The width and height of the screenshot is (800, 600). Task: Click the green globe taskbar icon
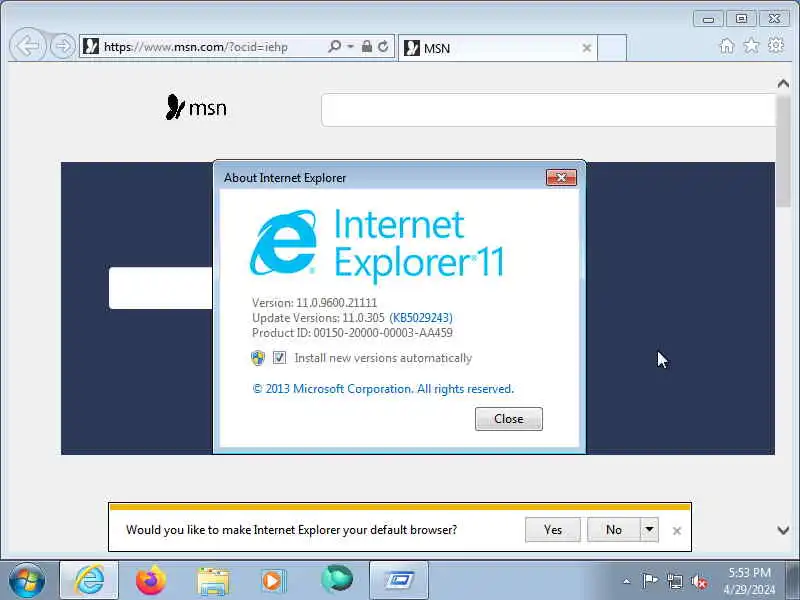[x=337, y=580]
